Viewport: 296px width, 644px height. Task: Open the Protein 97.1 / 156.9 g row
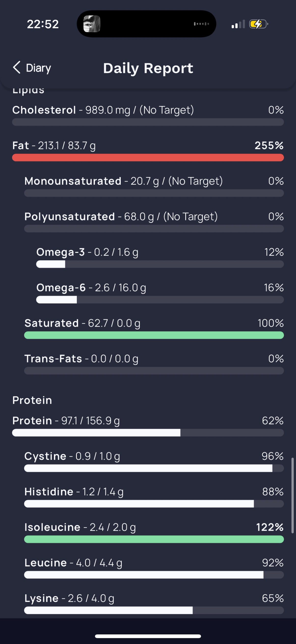pyautogui.click(x=148, y=425)
